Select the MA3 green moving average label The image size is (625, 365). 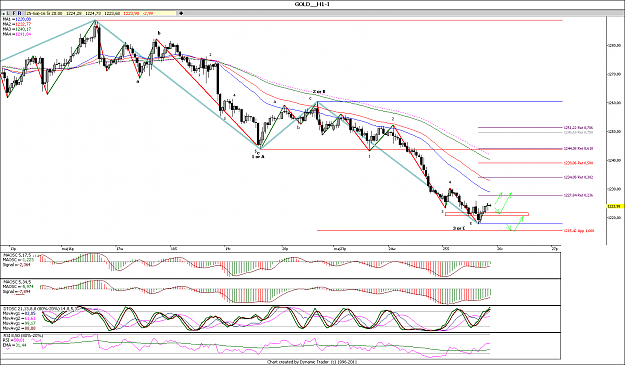click(x=17, y=29)
